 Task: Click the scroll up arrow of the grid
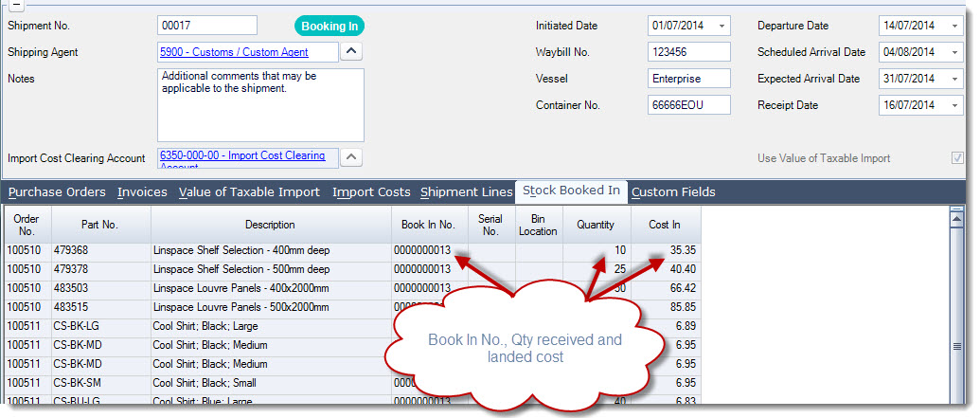point(956,218)
